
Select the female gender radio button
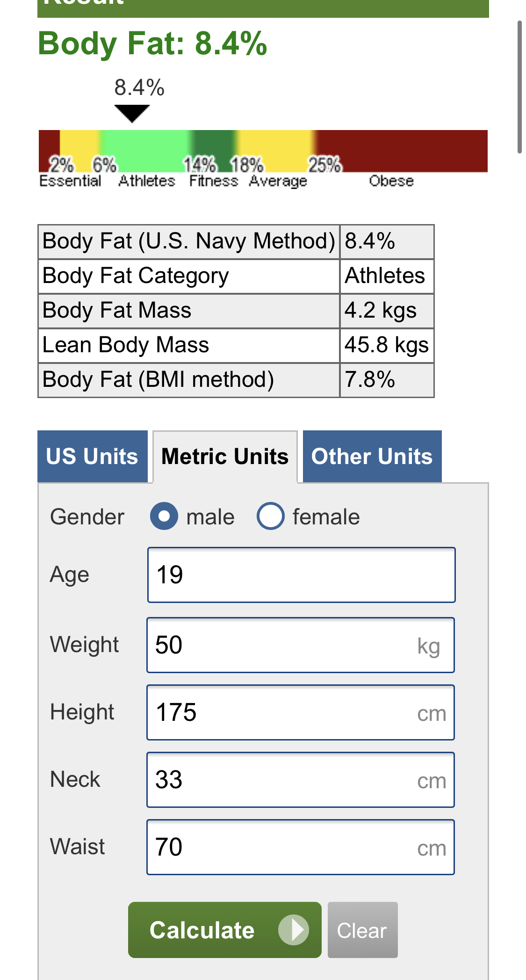click(x=270, y=516)
